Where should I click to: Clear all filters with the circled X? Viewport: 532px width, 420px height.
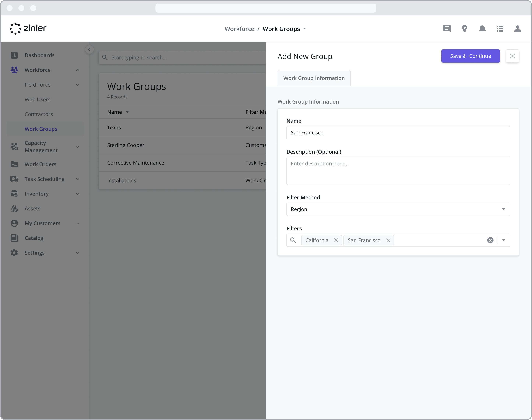click(x=490, y=240)
